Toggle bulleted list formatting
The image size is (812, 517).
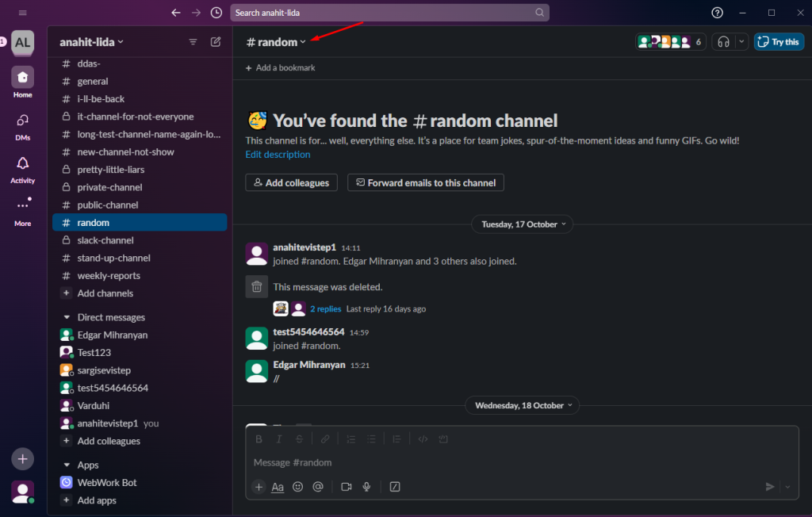tap(371, 439)
